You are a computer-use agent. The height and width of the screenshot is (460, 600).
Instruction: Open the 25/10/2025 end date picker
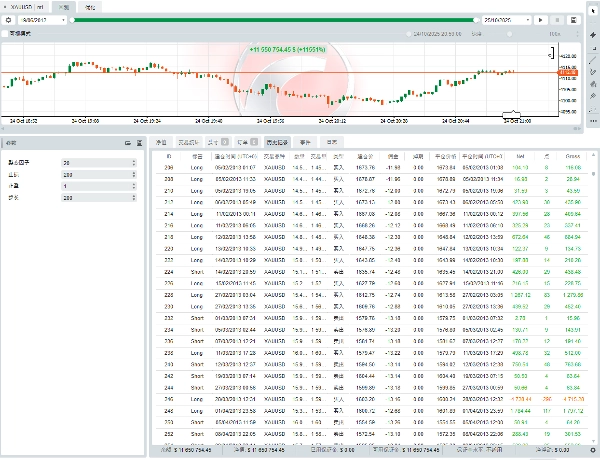[502, 19]
